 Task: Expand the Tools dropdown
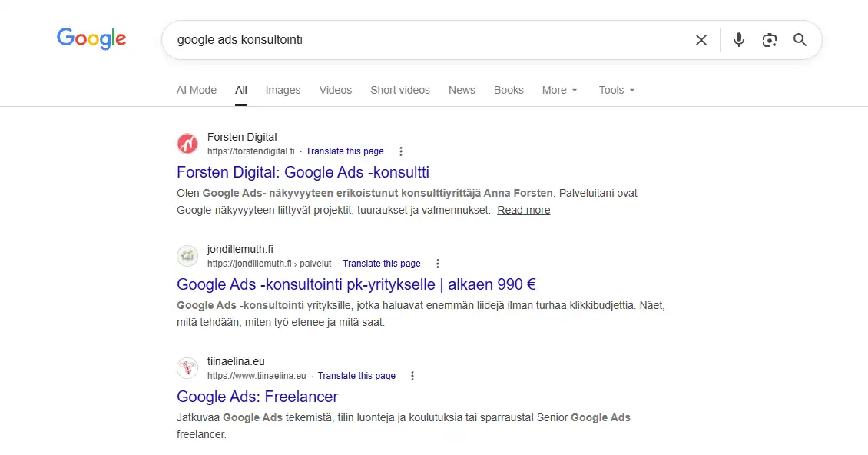[x=615, y=90]
